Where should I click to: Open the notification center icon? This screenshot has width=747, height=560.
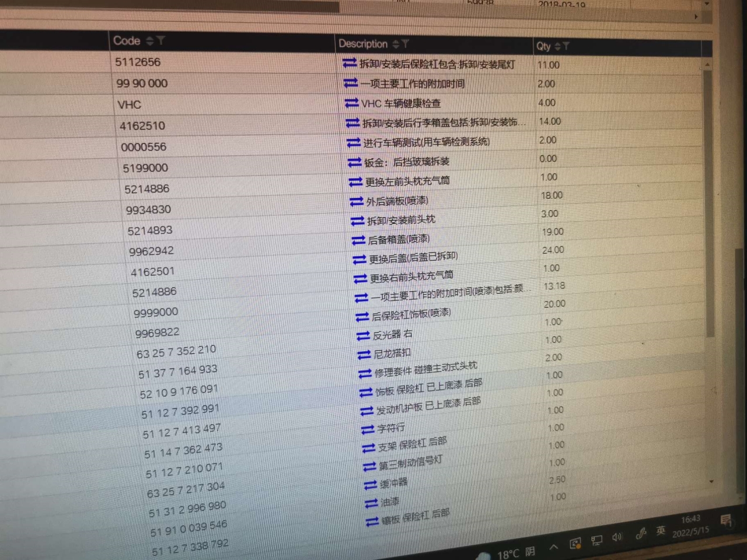pos(727,521)
